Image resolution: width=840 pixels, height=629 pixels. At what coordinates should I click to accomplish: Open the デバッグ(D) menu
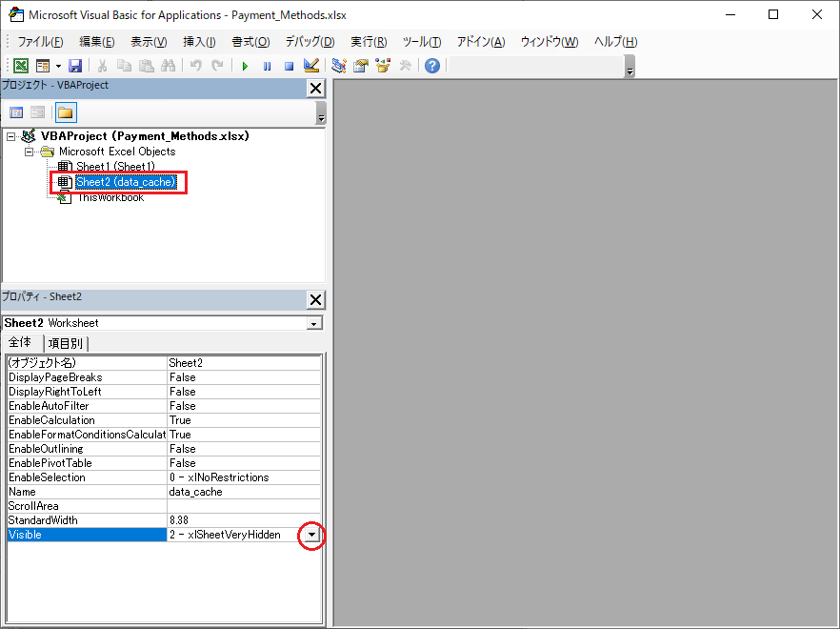[310, 42]
